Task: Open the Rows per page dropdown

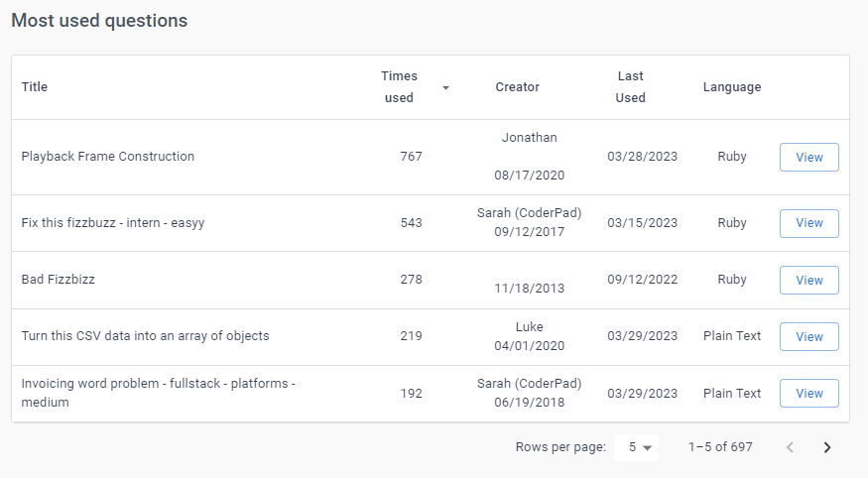Action: [636, 447]
